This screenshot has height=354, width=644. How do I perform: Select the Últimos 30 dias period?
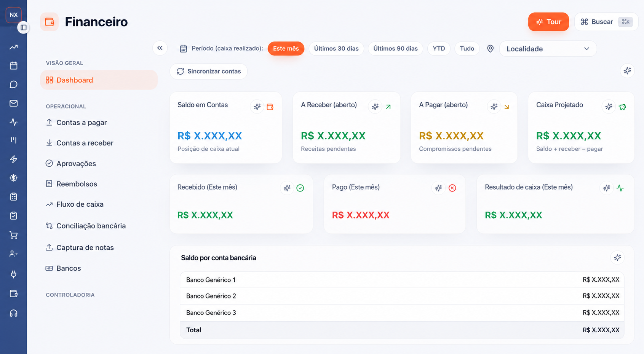(x=336, y=48)
